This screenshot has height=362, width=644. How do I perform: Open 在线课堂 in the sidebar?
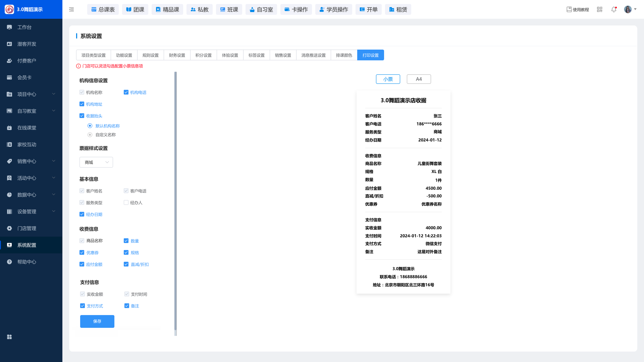pyautogui.click(x=27, y=128)
